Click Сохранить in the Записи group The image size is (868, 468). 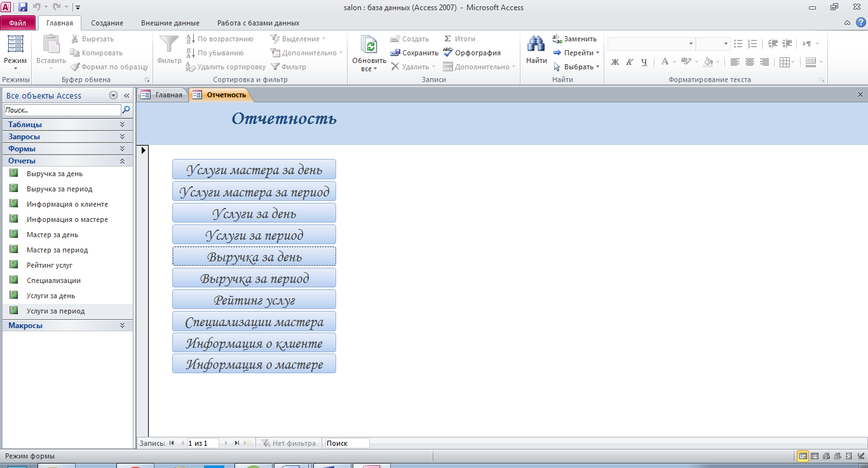tap(414, 53)
